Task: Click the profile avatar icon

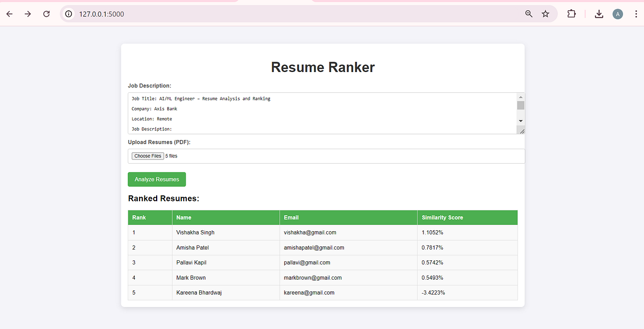Action: tap(618, 14)
